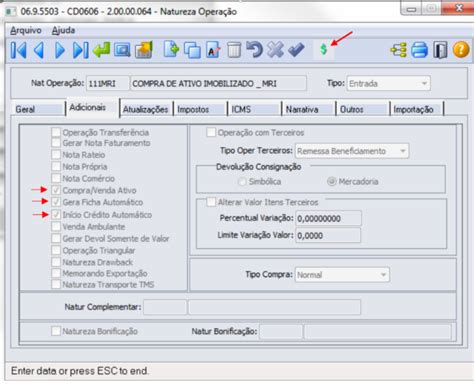Open the Arquivo menu

[x=26, y=30]
